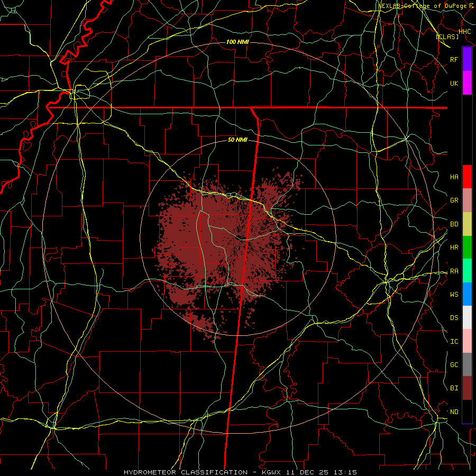
Task: Click the purple RF color swatch in legend
Action: 467,59
